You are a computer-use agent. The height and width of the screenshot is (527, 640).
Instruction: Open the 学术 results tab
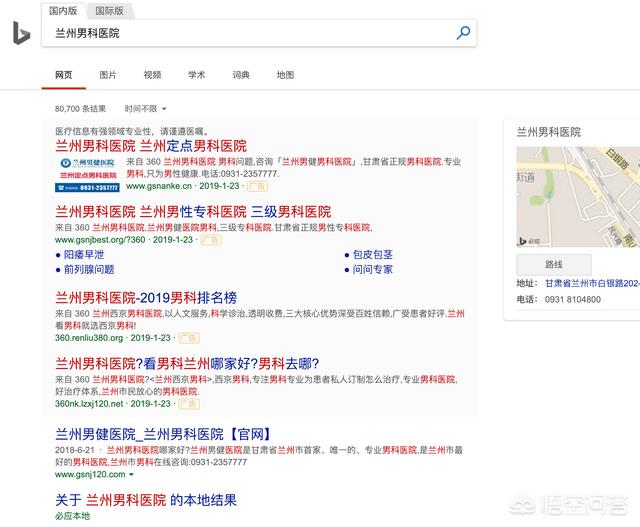pos(196,75)
